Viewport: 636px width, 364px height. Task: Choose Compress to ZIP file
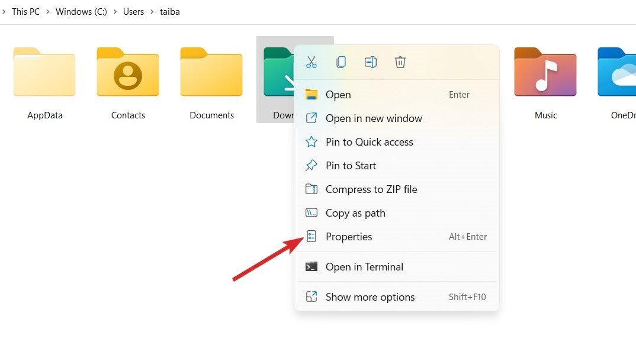point(397,189)
